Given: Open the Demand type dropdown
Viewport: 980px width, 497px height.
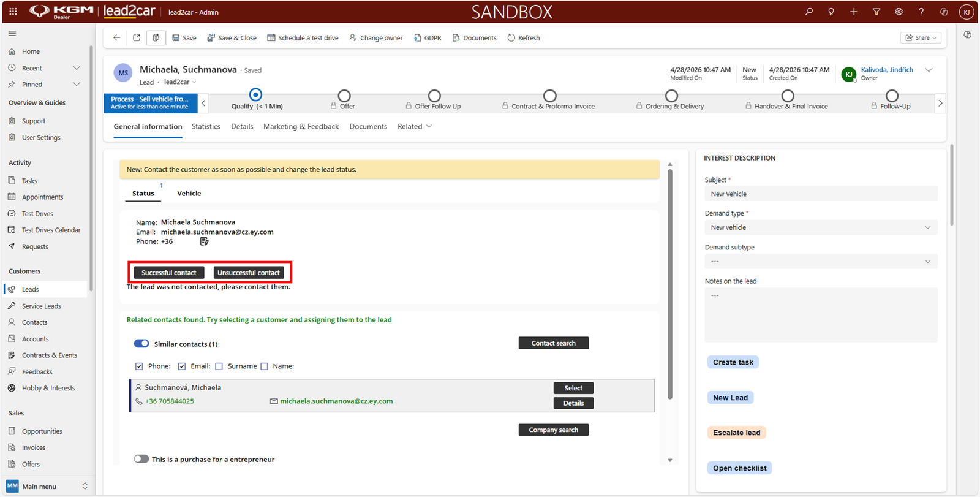Looking at the screenshot, I should [821, 227].
